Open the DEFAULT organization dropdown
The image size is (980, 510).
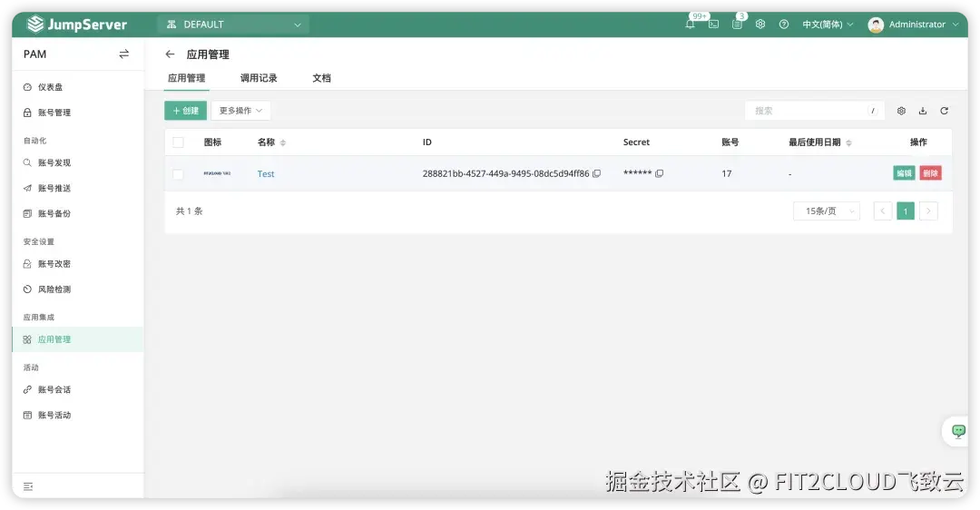234,25
